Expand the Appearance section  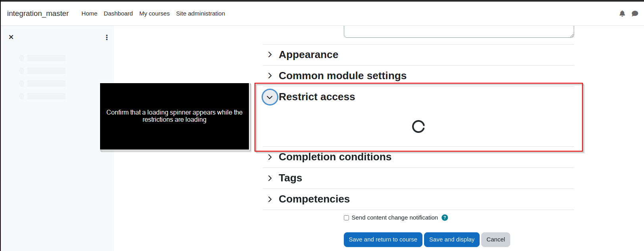(270, 54)
